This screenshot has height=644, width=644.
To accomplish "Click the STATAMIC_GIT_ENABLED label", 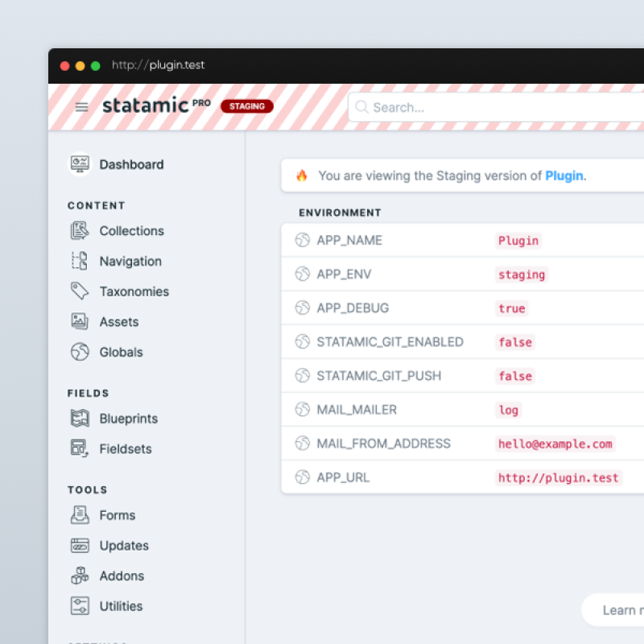I will [x=390, y=341].
